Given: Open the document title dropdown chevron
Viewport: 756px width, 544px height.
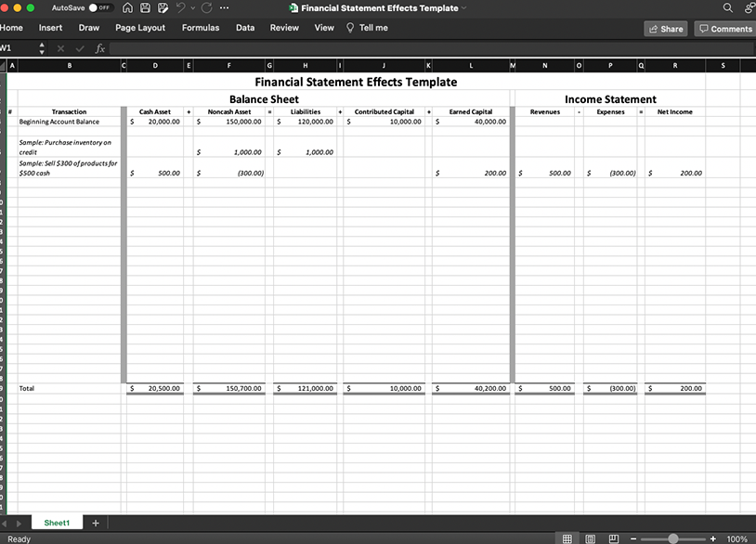Looking at the screenshot, I should pos(463,7).
